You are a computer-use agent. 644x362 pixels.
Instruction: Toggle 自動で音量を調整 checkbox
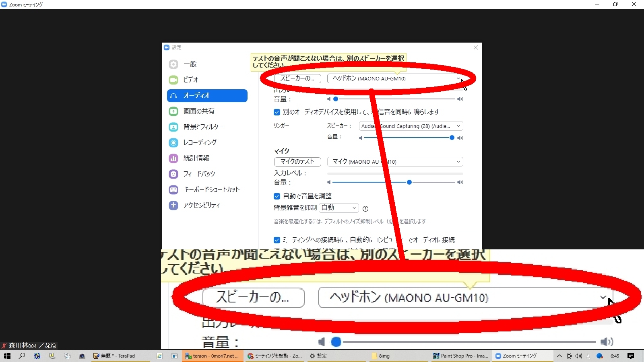tap(277, 196)
